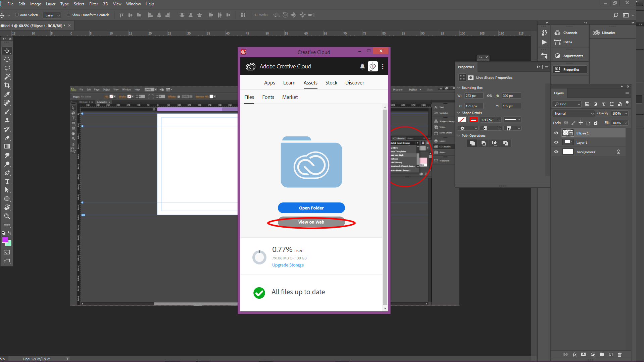
Task: Open Creative Cloud notifications bell
Action: coord(362,66)
